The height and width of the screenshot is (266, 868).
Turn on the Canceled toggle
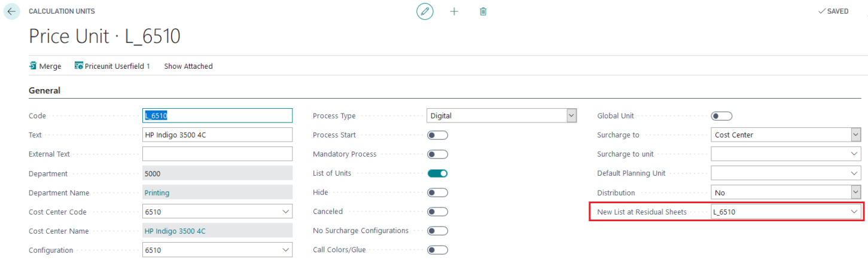click(437, 212)
